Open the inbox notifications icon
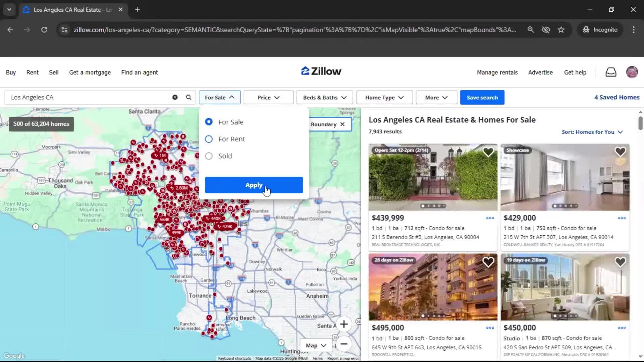The height and width of the screenshot is (362, 644). 610,72
